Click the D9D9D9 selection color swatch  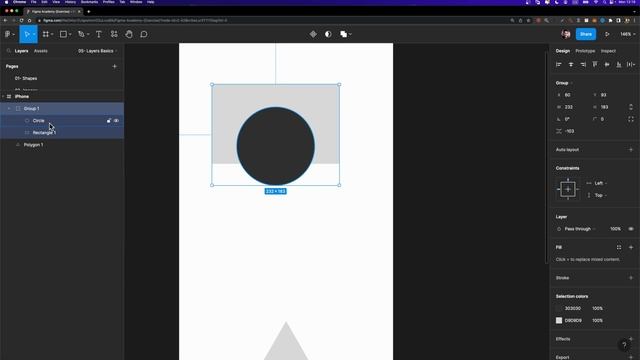point(559,321)
